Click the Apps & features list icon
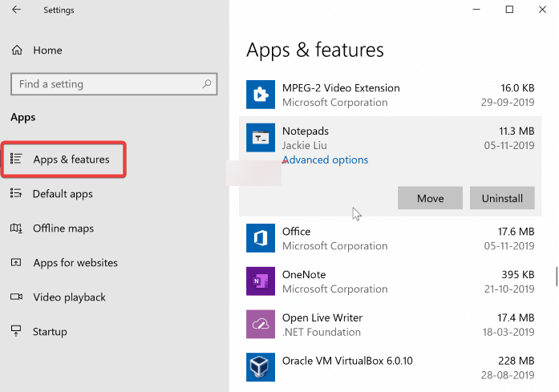 coord(16,159)
